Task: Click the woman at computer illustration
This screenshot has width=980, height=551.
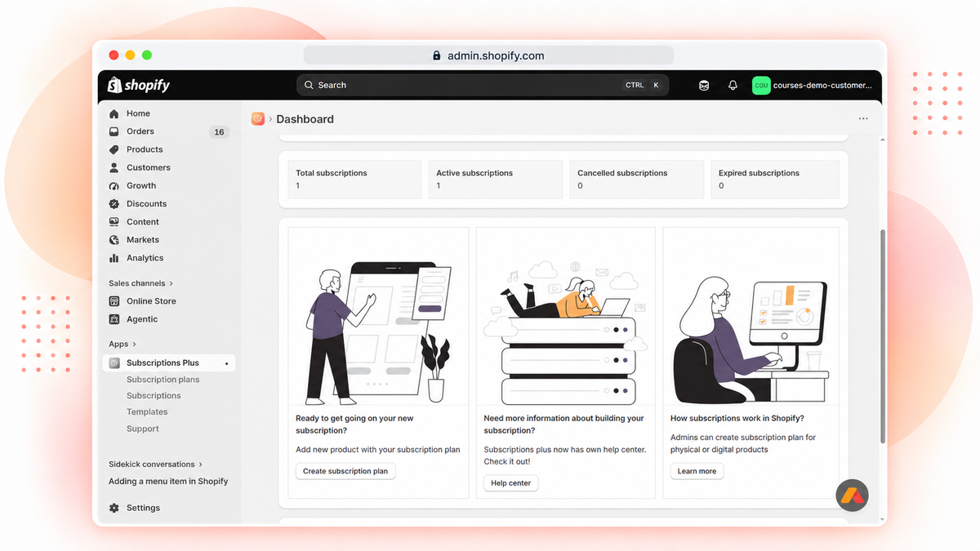Action: (x=752, y=340)
